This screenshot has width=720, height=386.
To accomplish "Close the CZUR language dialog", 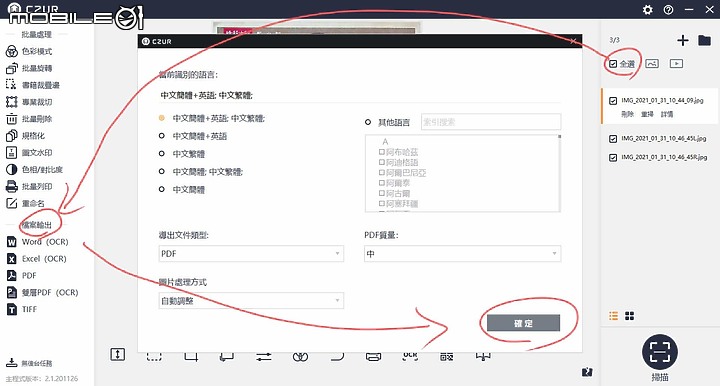I will click(573, 41).
